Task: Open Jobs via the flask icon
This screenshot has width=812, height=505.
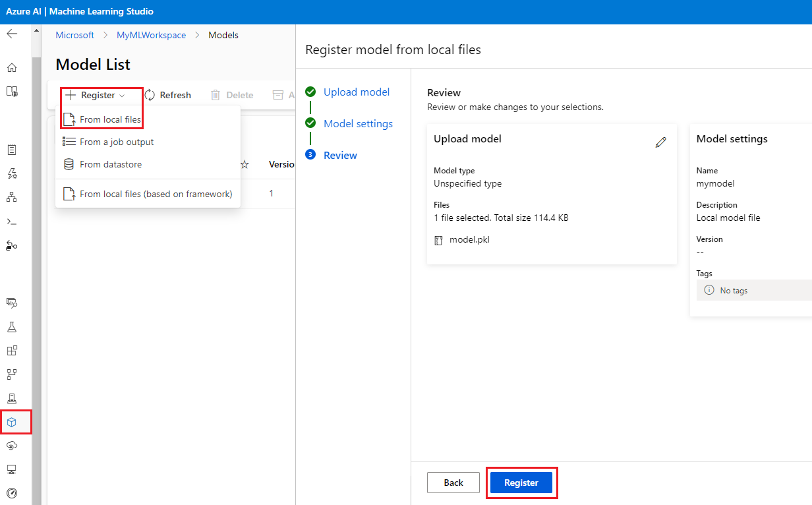Action: click(12, 327)
